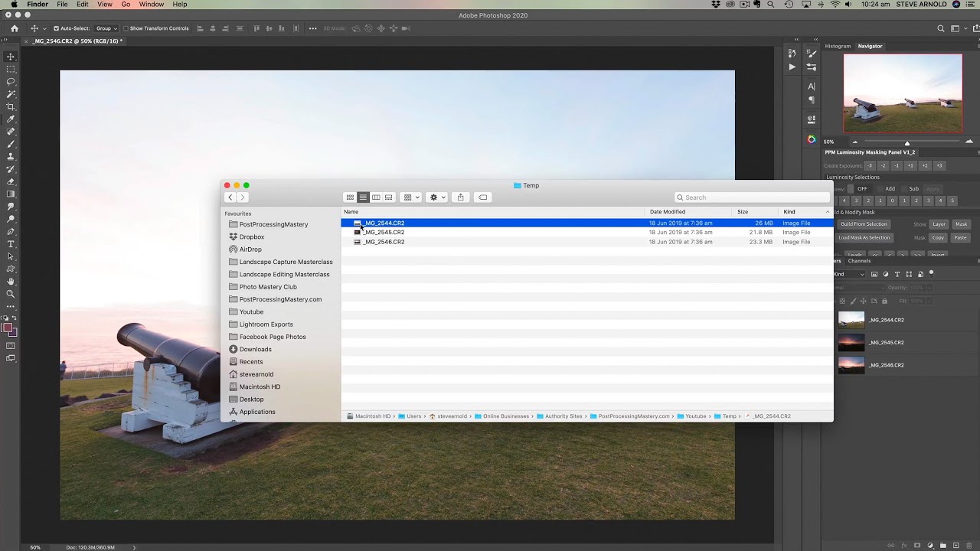Click foreground color swatch

click(x=7, y=328)
